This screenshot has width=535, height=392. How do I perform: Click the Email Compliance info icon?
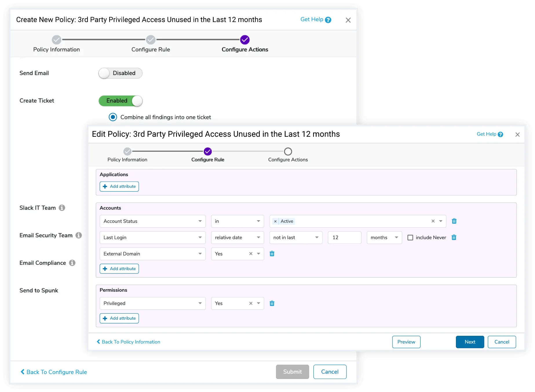(72, 263)
